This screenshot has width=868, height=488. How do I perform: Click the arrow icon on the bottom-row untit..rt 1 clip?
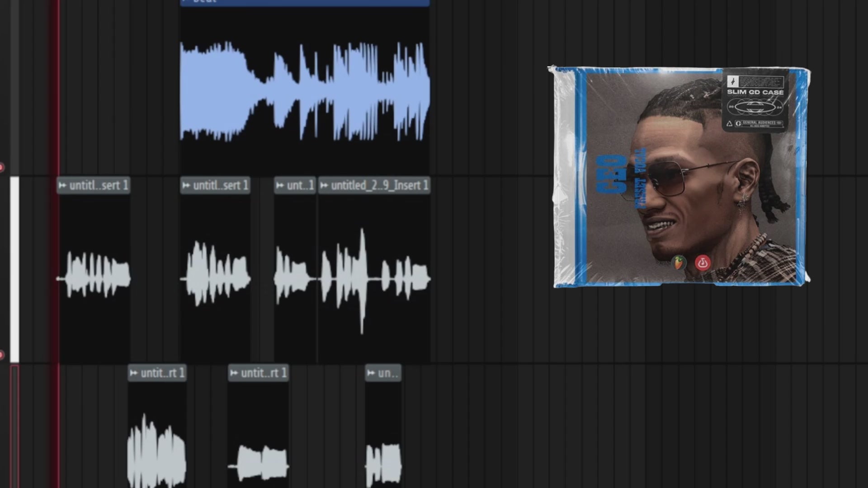(x=133, y=373)
